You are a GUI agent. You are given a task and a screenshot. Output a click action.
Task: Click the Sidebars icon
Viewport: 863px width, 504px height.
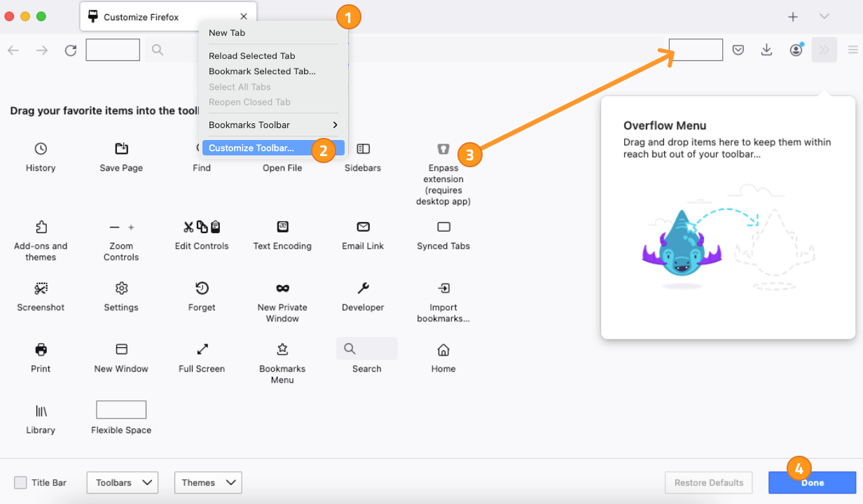click(x=363, y=148)
